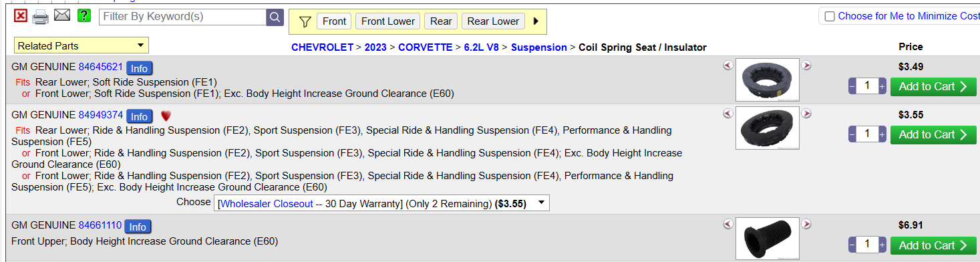Click the funnel filter icon

pos(305,21)
